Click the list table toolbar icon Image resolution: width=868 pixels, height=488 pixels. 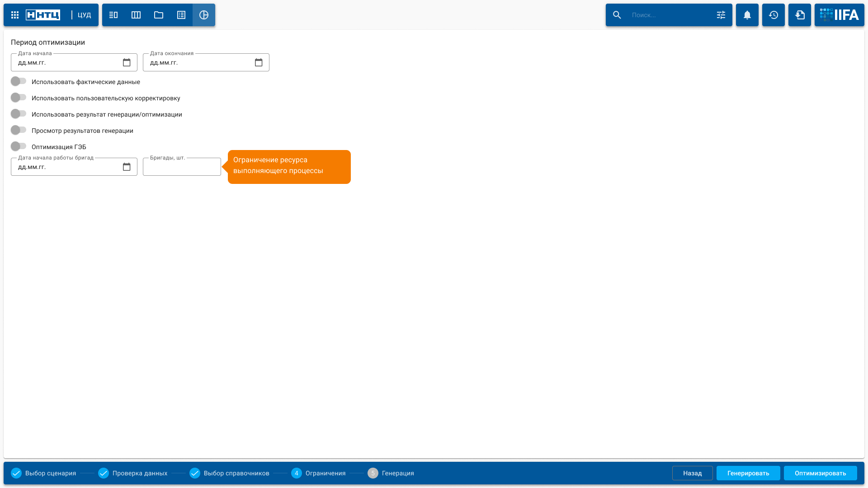pos(181,15)
